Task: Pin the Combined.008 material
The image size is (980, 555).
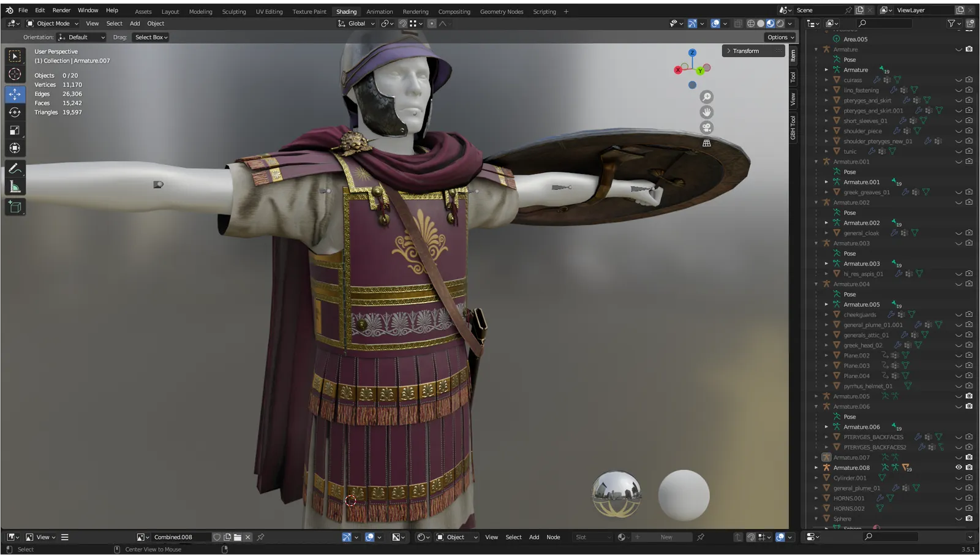Action: tap(260, 537)
